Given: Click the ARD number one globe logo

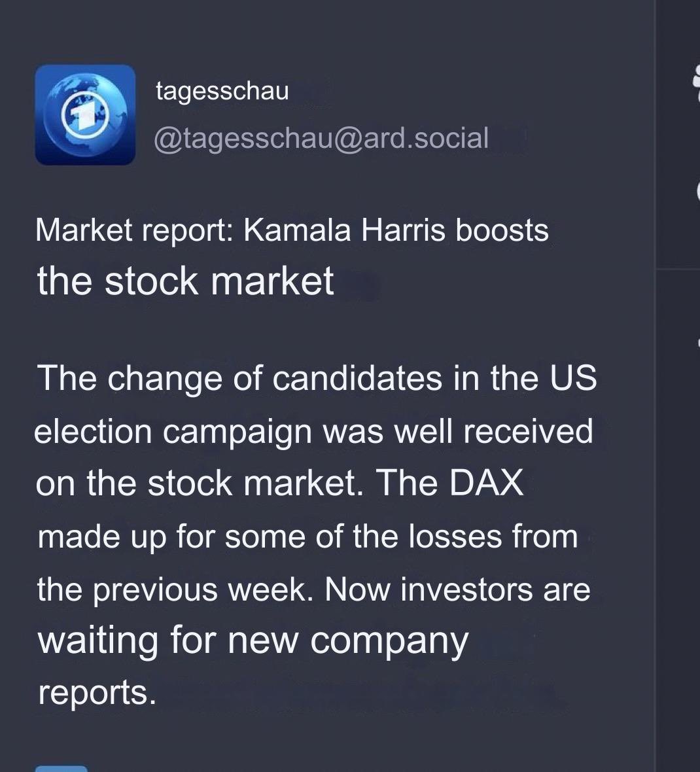Looking at the screenshot, I should (85, 114).
